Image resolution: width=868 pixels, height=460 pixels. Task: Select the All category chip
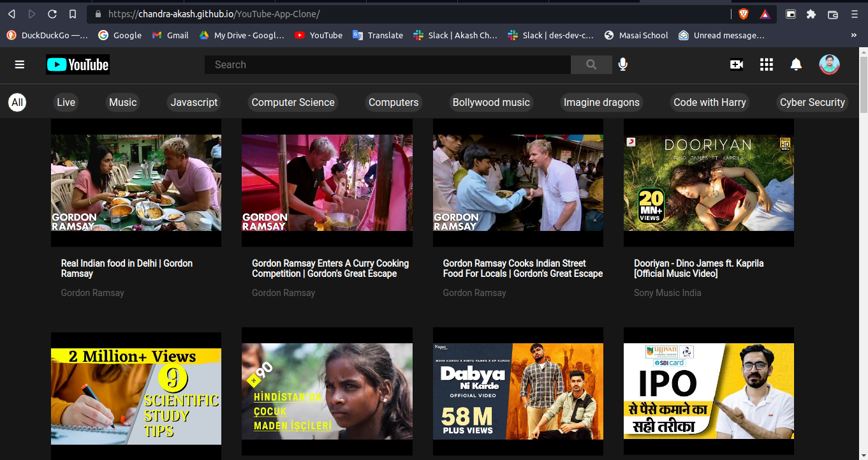click(x=17, y=102)
